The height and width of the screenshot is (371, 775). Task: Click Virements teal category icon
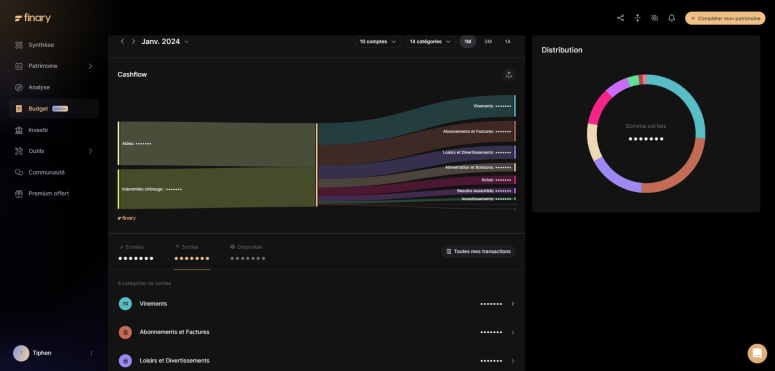pyautogui.click(x=125, y=304)
